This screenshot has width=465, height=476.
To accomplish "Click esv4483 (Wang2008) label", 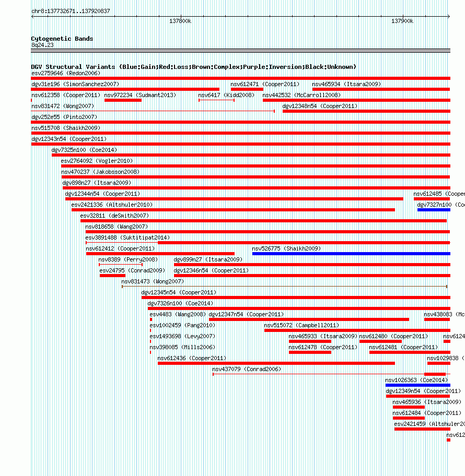I will 178,314.
